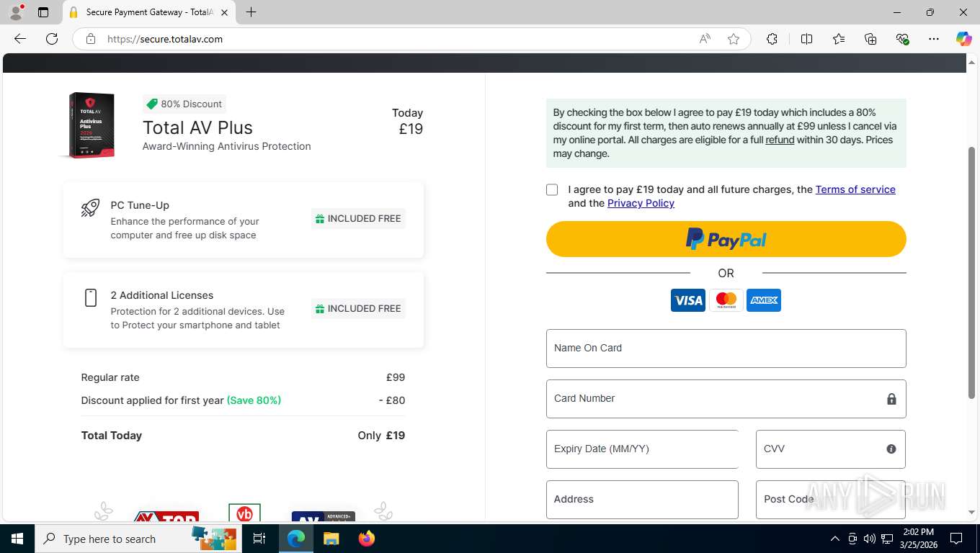The width and height of the screenshot is (980, 553).
Task: Focus the Post Code field
Action: [x=830, y=500]
